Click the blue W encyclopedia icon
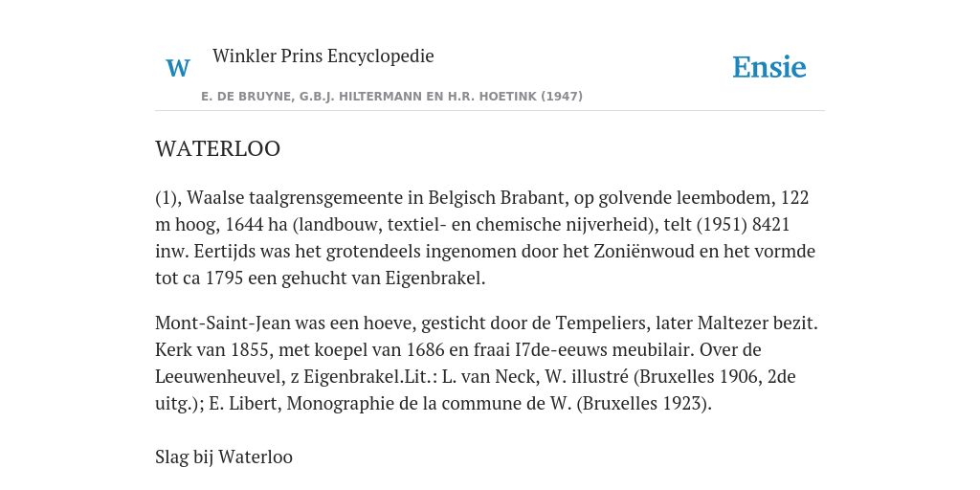980x490 pixels. pyautogui.click(x=178, y=68)
